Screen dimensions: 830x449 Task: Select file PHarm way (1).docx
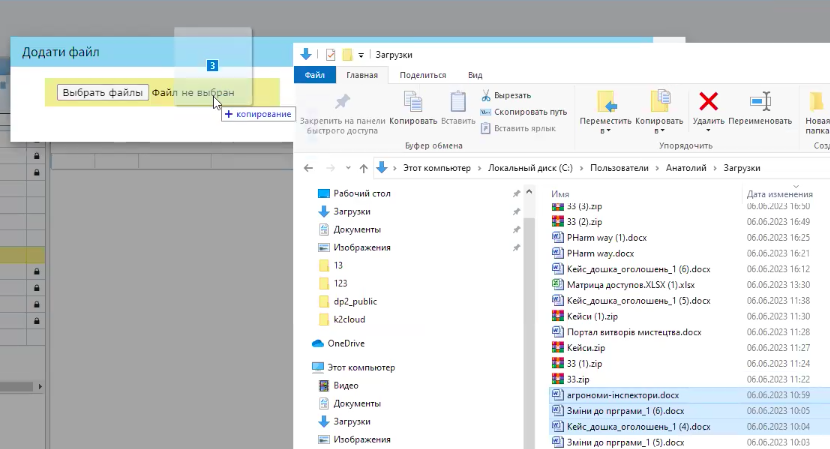click(607, 238)
